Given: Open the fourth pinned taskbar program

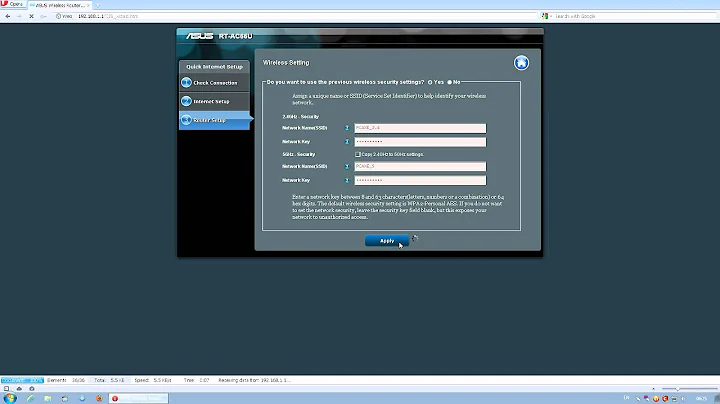Looking at the screenshot, I should pyautogui.click(x=65, y=398).
